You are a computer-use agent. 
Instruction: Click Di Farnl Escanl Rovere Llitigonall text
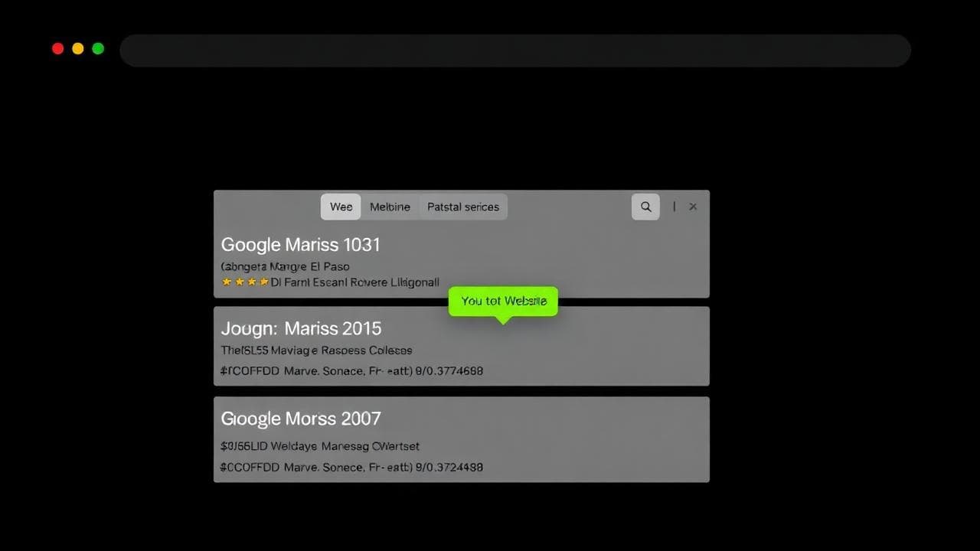pos(355,282)
